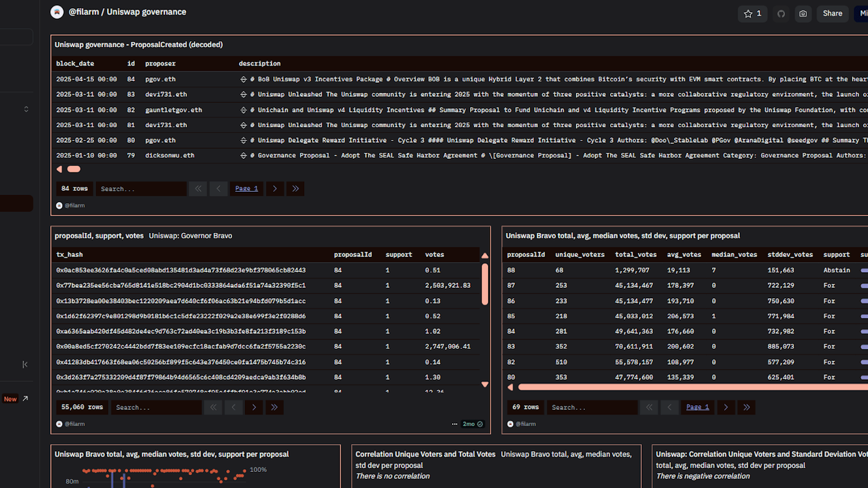Open Page 1 dropdown in Bravo stats table
Screen dimensions: 868x488
coord(697,407)
